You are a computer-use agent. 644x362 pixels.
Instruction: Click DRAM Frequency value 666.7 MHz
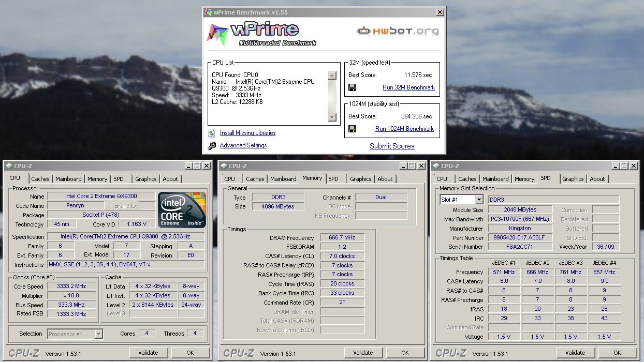(x=342, y=238)
